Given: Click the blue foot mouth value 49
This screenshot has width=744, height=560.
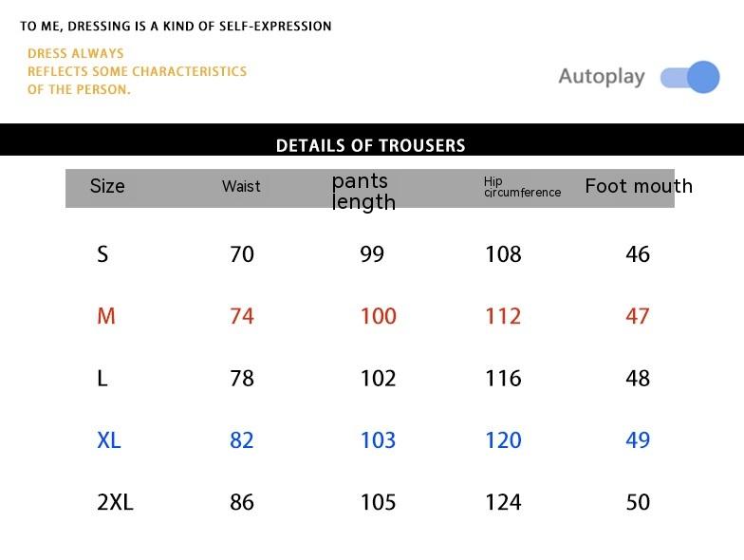Looking at the screenshot, I should pyautogui.click(x=638, y=440).
